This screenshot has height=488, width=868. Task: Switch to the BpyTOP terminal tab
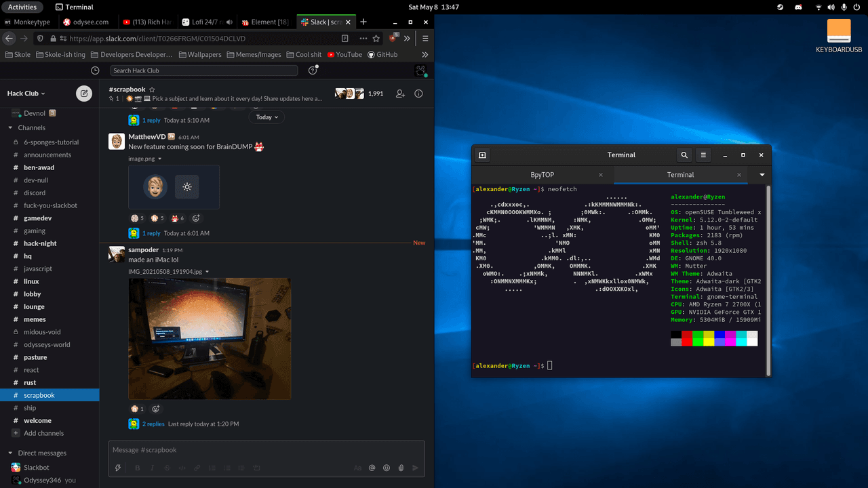tap(542, 175)
